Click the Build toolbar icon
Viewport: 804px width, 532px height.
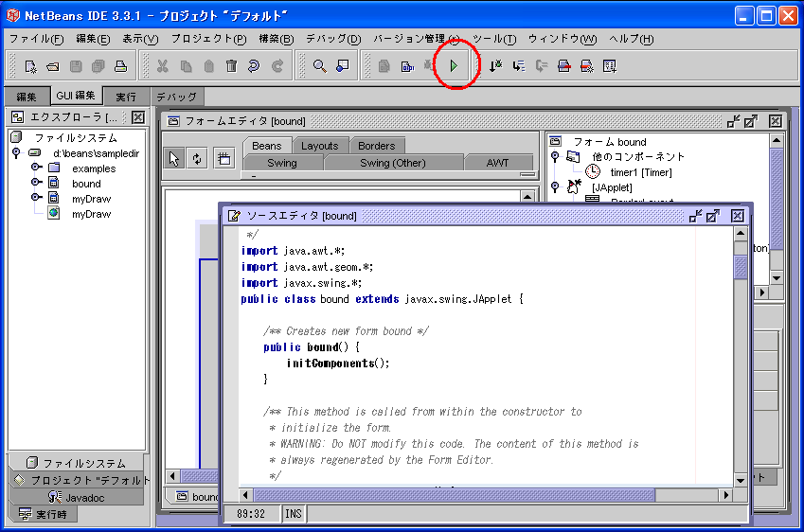407,66
